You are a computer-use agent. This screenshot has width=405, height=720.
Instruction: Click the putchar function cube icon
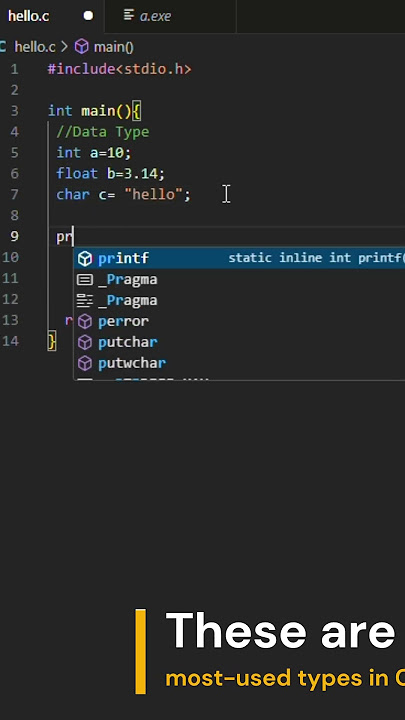click(85, 343)
